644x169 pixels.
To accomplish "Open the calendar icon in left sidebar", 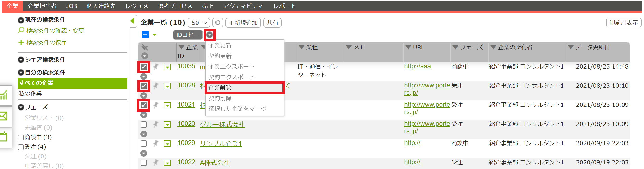I will point(4,137).
